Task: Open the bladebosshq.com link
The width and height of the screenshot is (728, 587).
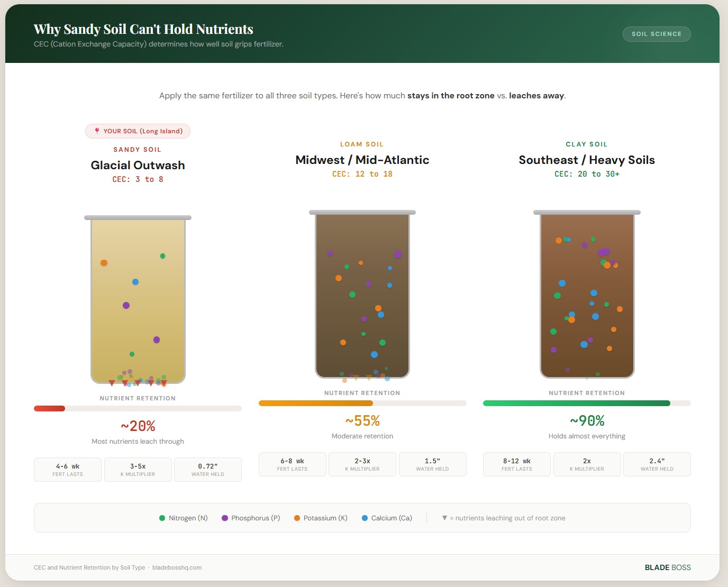Action: [177, 567]
